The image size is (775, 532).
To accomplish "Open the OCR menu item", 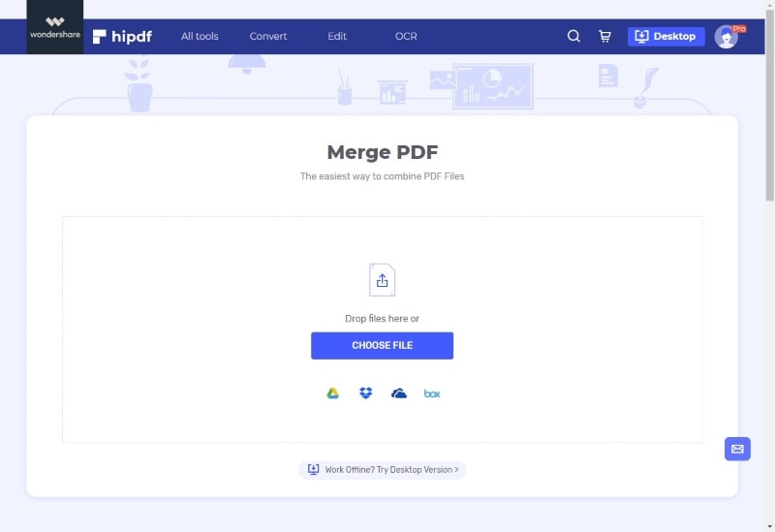I will [x=406, y=37].
